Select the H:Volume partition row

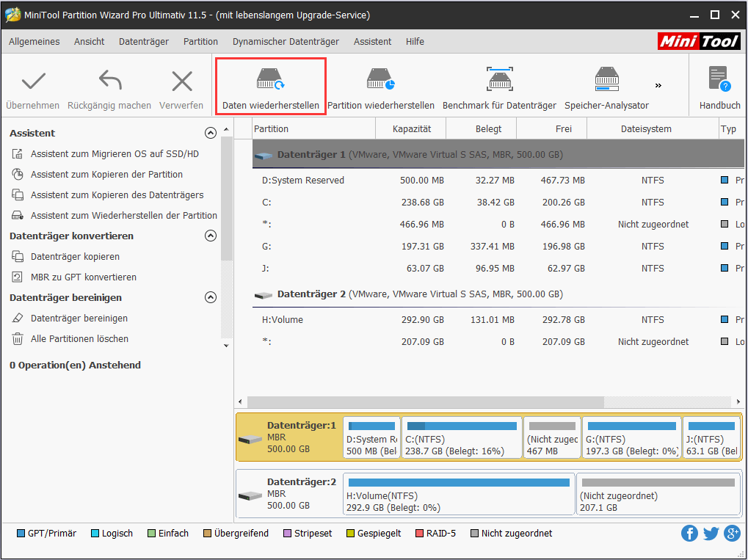pyautogui.click(x=498, y=319)
